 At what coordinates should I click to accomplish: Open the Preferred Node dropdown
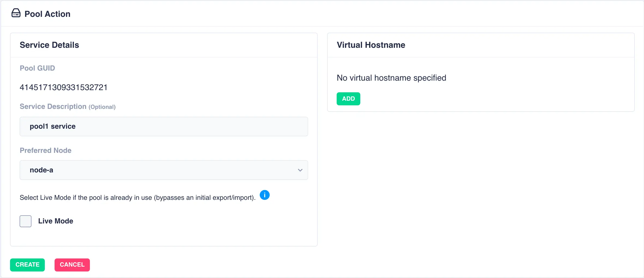[163, 170]
